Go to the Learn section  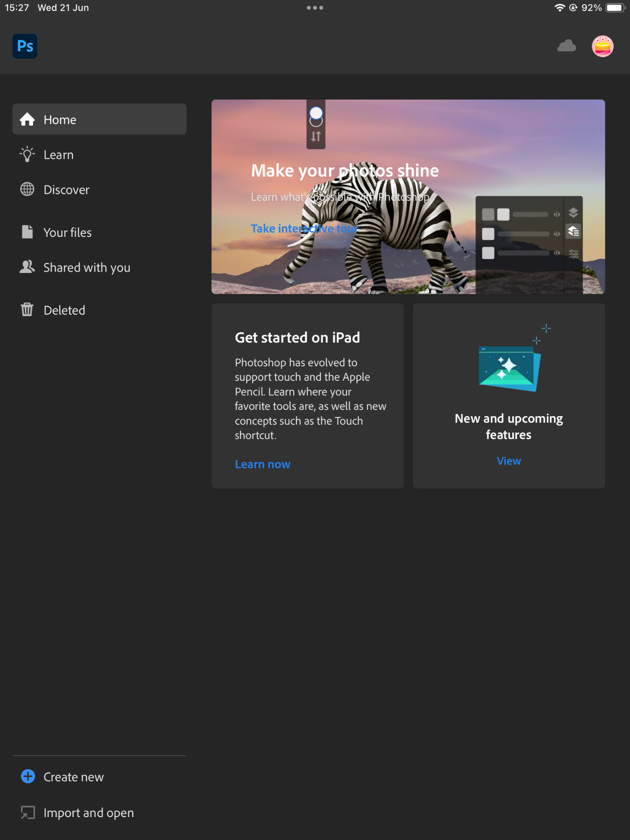(x=59, y=155)
